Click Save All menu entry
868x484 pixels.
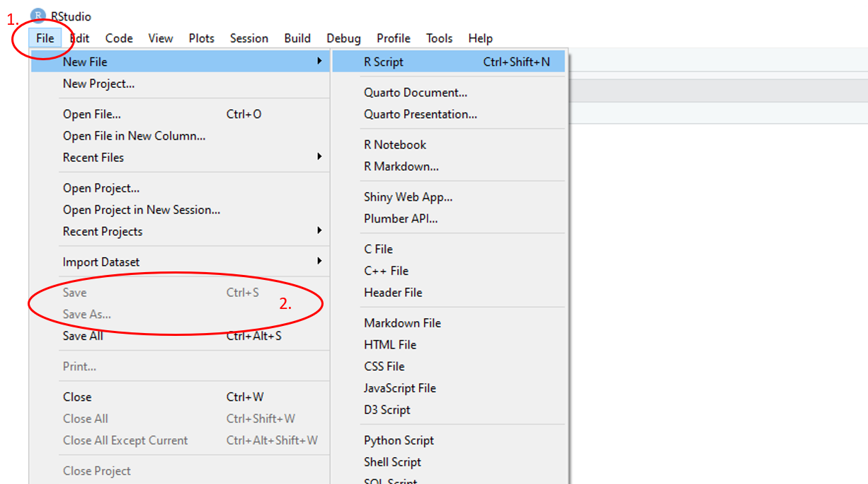coord(181,336)
